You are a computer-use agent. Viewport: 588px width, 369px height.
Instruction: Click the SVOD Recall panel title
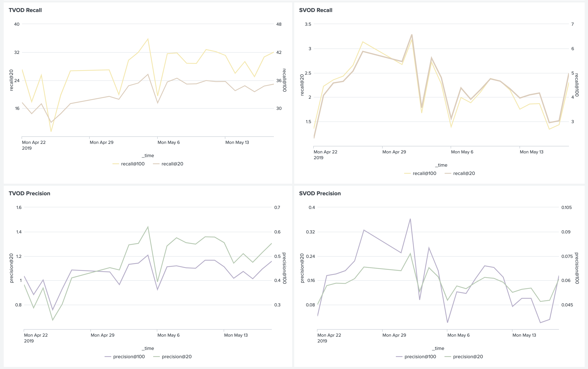pyautogui.click(x=316, y=10)
